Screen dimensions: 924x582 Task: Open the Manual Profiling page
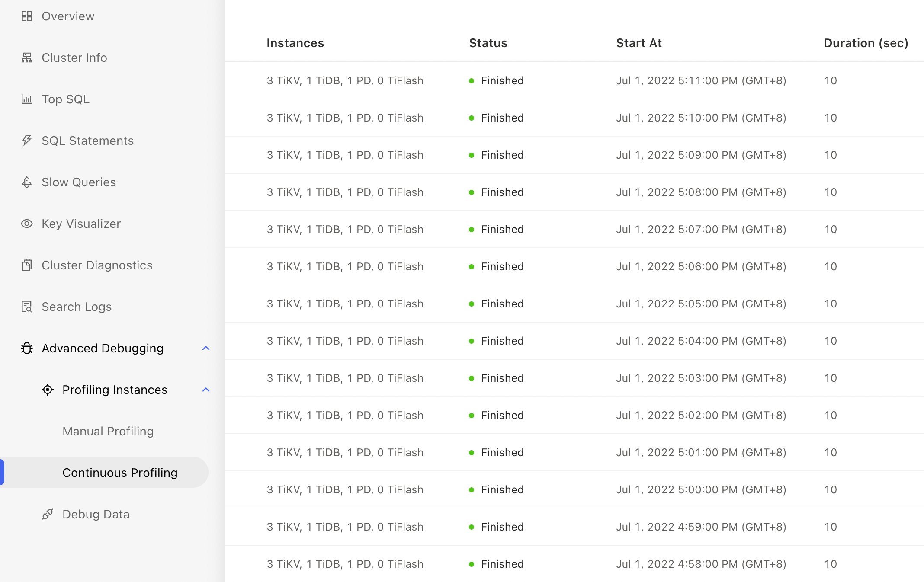point(108,431)
